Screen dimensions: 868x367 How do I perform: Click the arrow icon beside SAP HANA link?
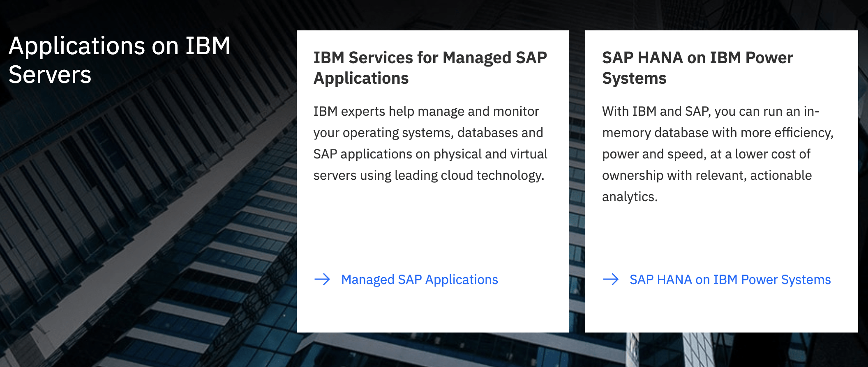coord(611,280)
